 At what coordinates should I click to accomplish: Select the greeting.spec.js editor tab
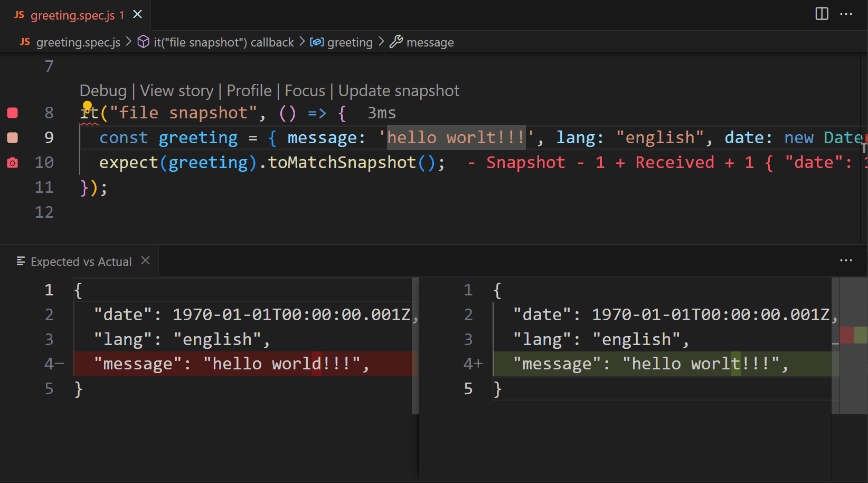[74, 15]
